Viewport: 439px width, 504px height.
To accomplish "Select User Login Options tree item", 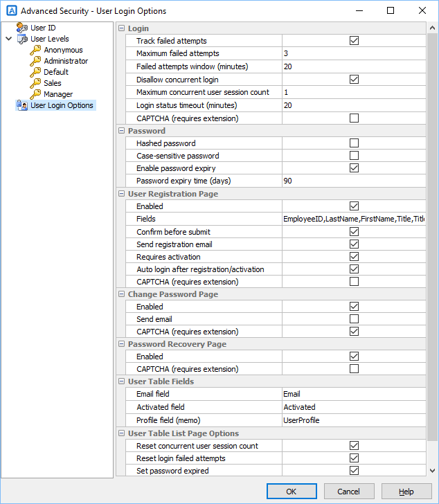I will (62, 105).
